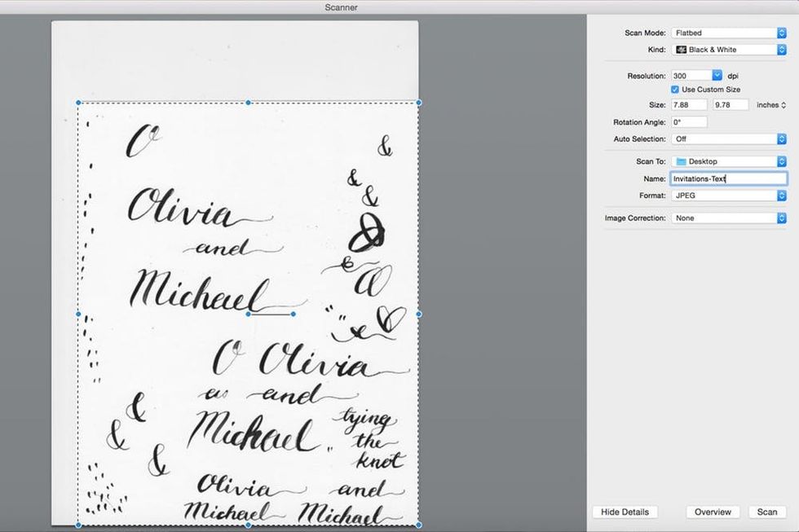Screen dimensions: 799x532
Task: Click the Rotation Angle field
Action: (x=689, y=122)
